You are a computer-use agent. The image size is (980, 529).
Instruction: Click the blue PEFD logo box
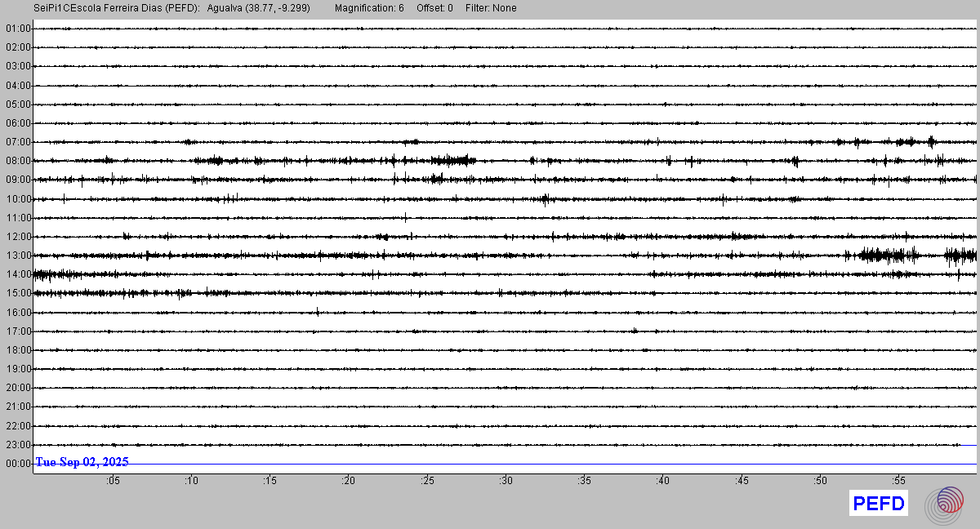point(879,504)
